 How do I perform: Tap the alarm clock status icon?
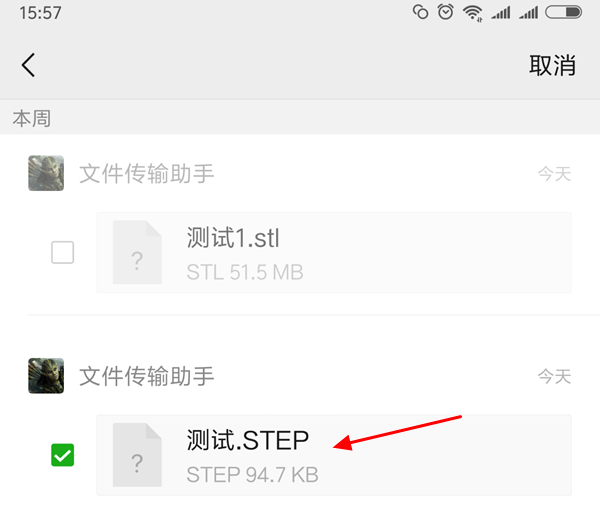point(445,12)
